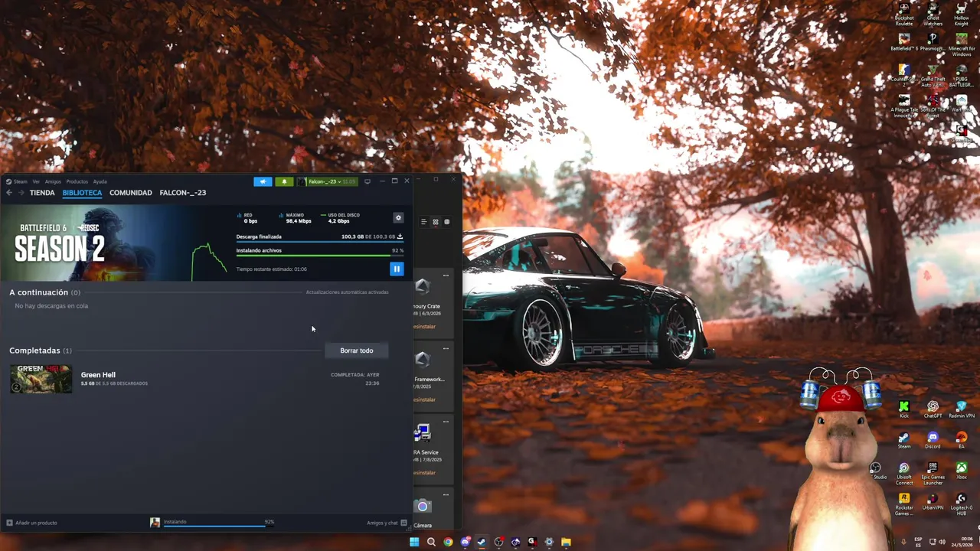Open the FALCON-_-23 profile tab
980x551 pixels.
[183, 193]
